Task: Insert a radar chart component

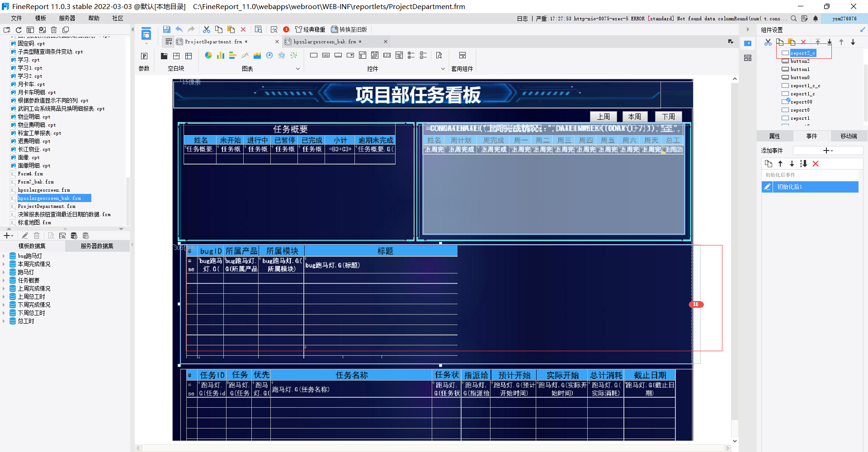Action: click(282, 55)
